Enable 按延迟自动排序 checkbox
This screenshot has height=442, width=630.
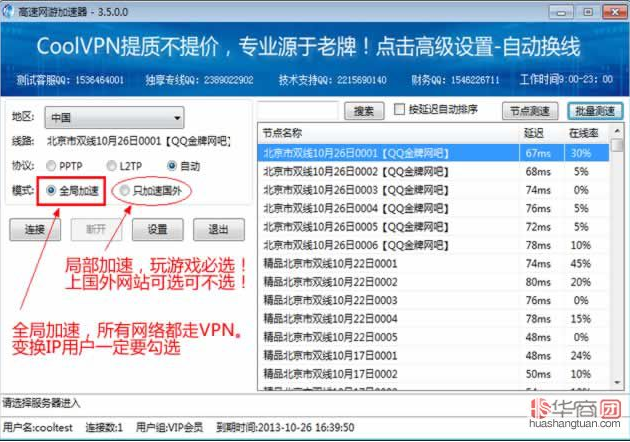tap(399, 109)
